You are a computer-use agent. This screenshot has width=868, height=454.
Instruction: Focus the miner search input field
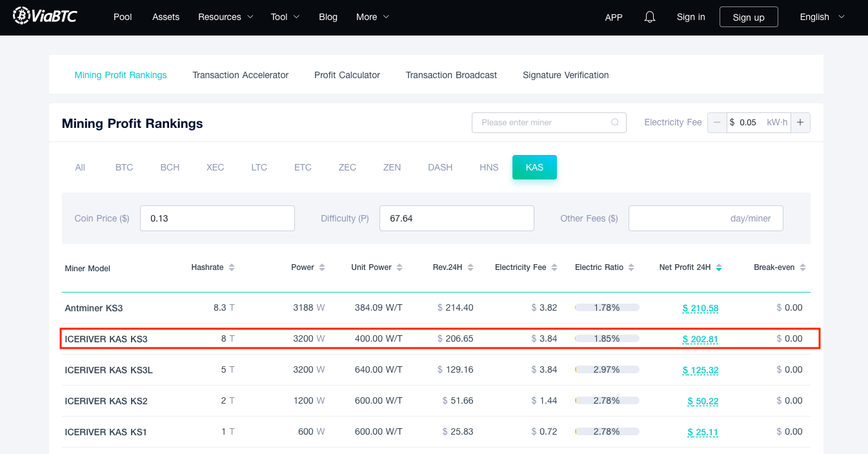click(x=549, y=123)
